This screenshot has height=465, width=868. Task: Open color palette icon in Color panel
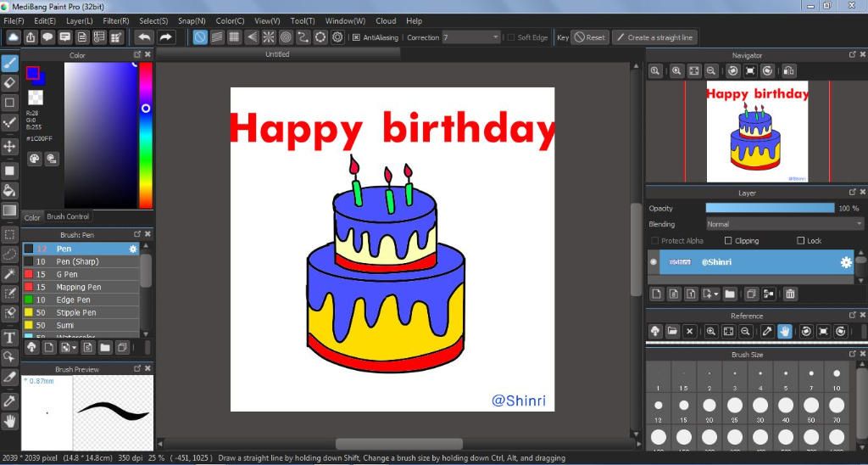click(34, 159)
